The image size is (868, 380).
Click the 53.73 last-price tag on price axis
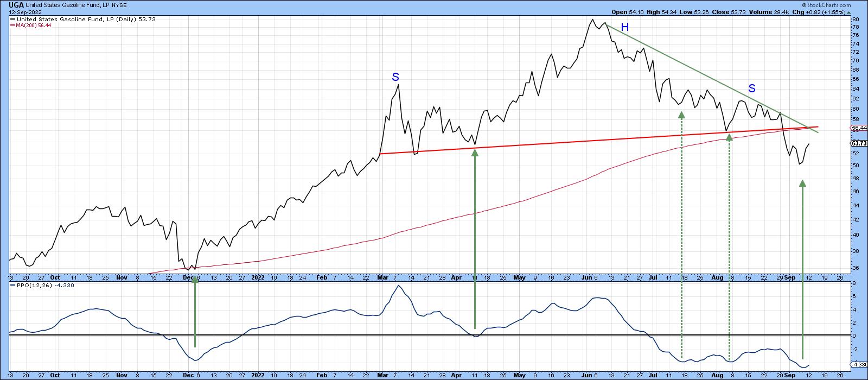(x=858, y=143)
